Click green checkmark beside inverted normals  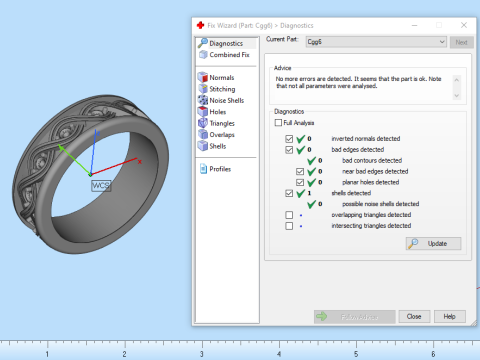coord(301,138)
